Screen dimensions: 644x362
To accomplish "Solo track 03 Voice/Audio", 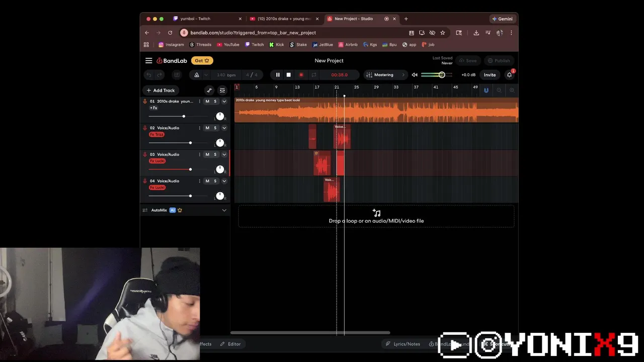I will click(215, 155).
